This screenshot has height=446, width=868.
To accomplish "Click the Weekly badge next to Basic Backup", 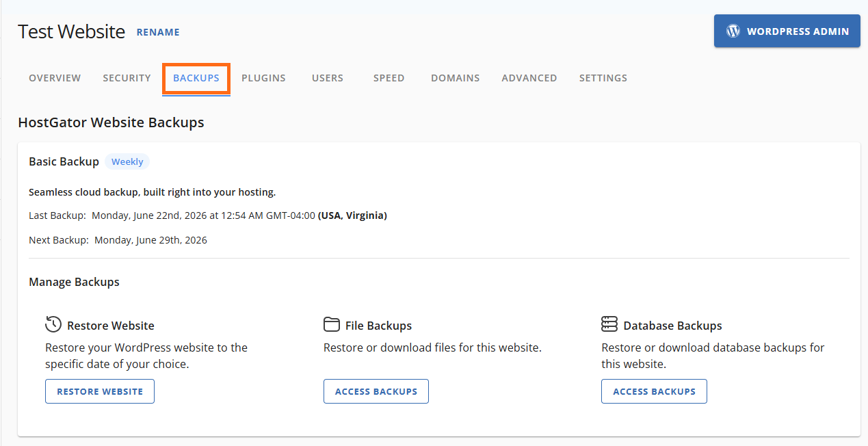I will [x=127, y=162].
